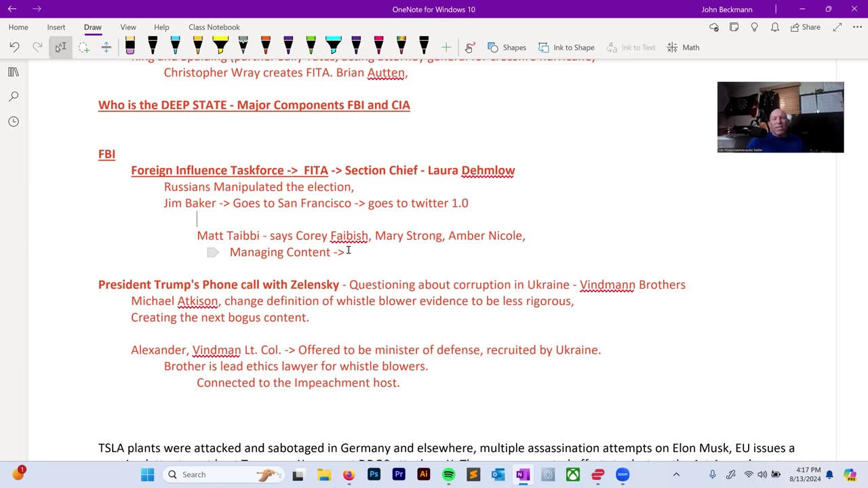Open the taskbar clock and date
Image resolution: width=868 pixels, height=488 pixels.
806,474
